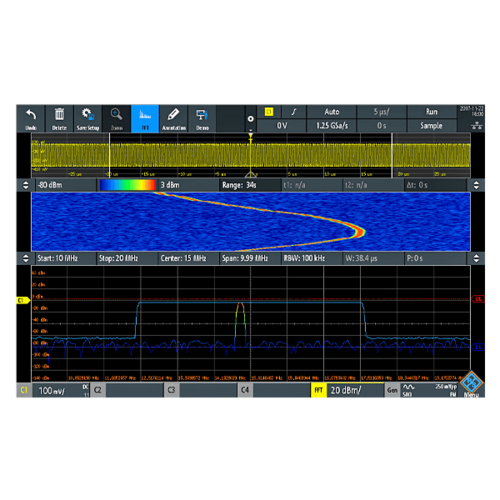Image resolution: width=500 pixels, height=500 pixels.
Task: Click the trigger position marker on waveform
Action: point(250,136)
